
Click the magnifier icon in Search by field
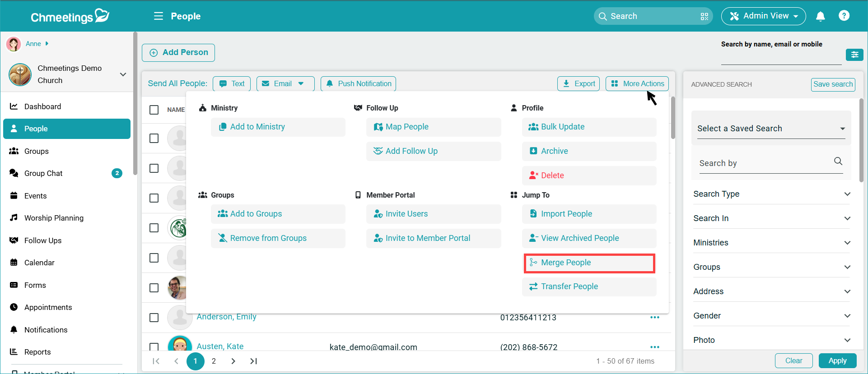coord(838,161)
